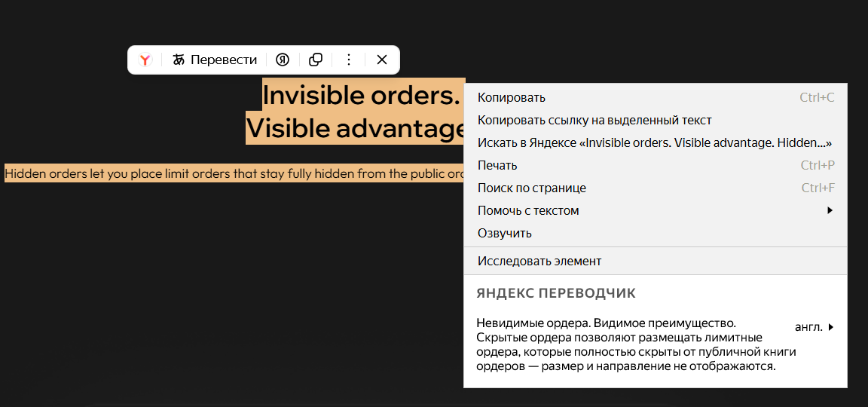Viewport: 868px width, 407px height.
Task: Open the three-dot more options menu
Action: pyautogui.click(x=348, y=60)
